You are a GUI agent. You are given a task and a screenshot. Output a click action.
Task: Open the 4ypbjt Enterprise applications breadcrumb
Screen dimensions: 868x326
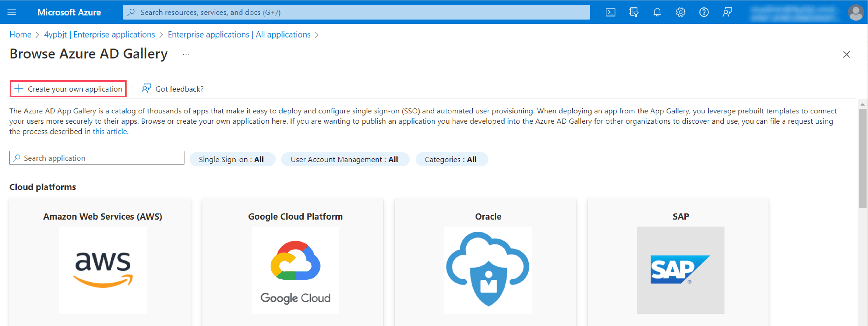[99, 34]
